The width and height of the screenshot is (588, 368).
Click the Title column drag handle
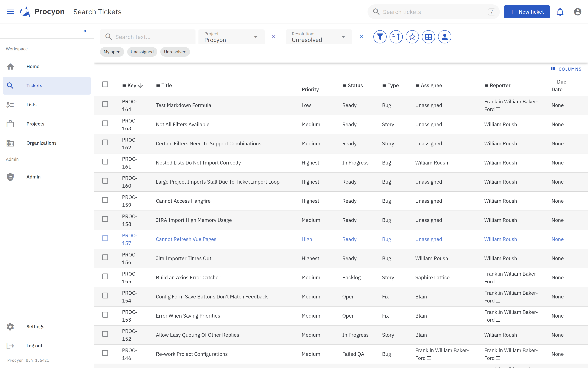coord(158,85)
